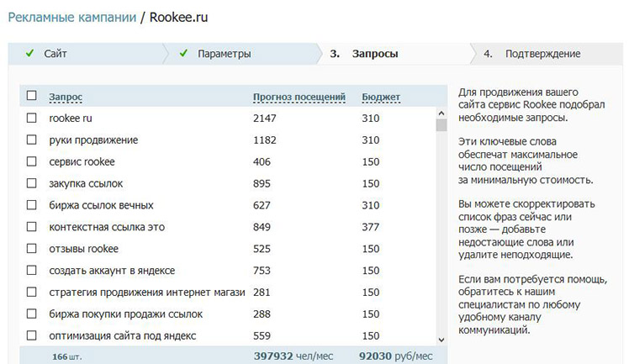Viewport: 629px width, 364px height.
Task: Sort by 'Бюджет' column header
Action: [381, 97]
